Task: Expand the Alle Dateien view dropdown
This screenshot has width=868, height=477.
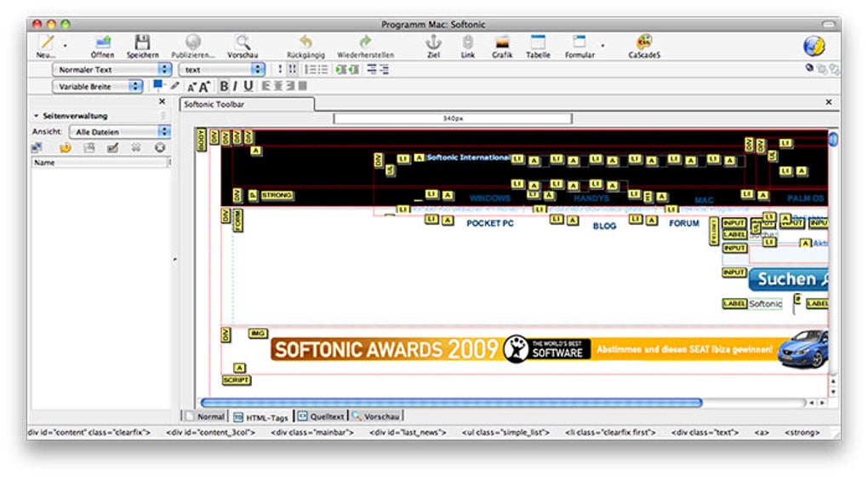Action: tap(120, 132)
